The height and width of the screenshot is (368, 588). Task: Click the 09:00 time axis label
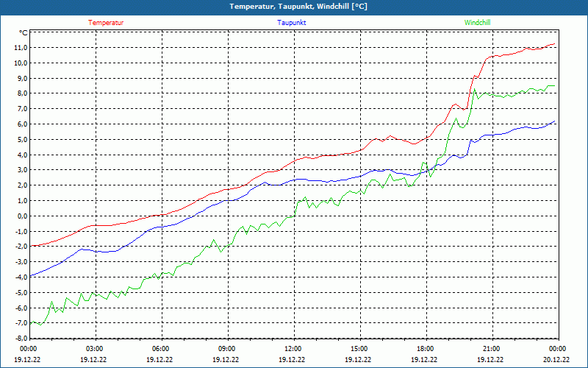click(x=227, y=349)
